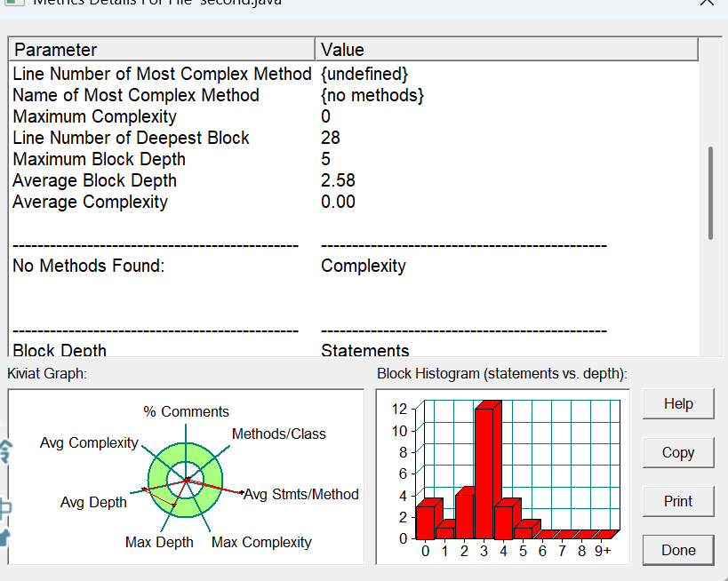The width and height of the screenshot is (728, 581).
Task: Click the '9+' histogram axis label
Action: pyautogui.click(x=603, y=551)
